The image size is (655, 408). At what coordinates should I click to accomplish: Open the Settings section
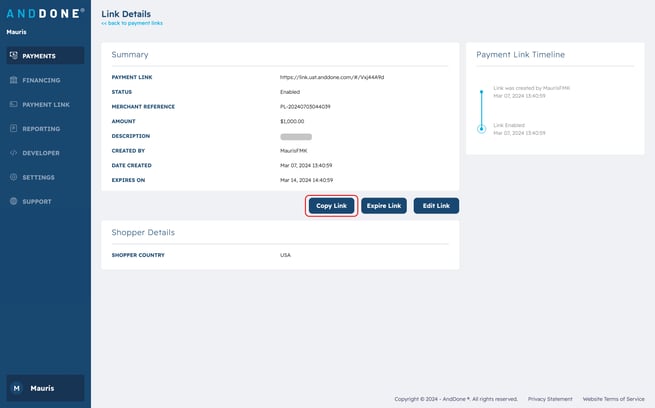45,177
